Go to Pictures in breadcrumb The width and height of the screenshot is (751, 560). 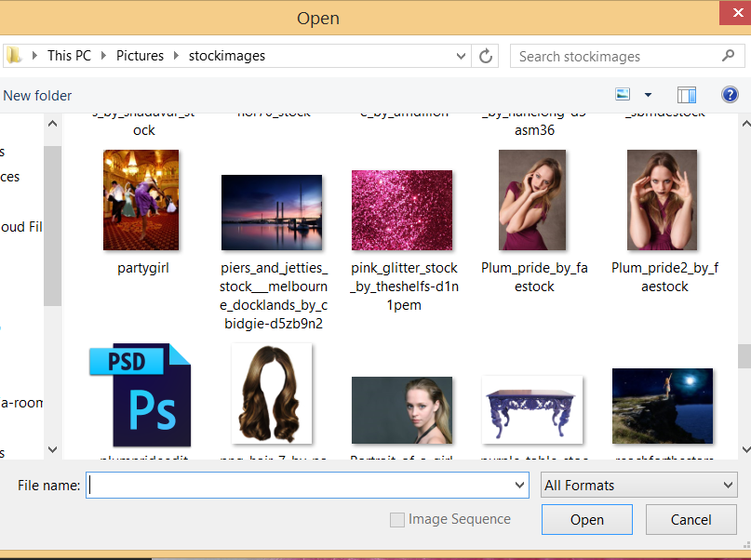pyautogui.click(x=140, y=56)
